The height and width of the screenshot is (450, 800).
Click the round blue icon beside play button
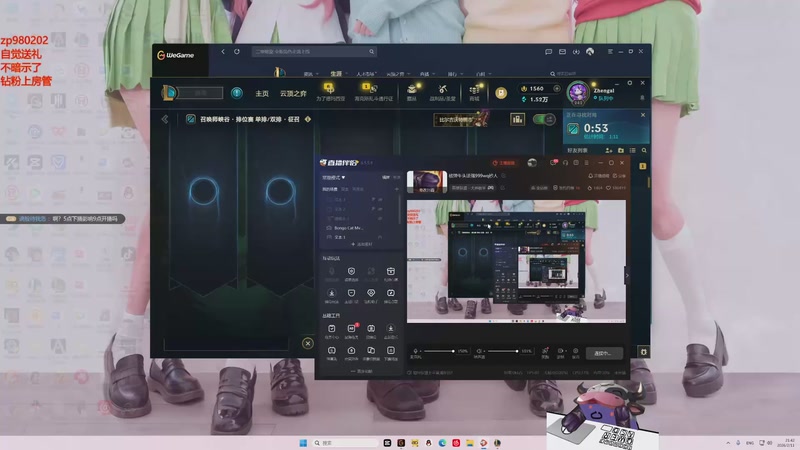236,93
